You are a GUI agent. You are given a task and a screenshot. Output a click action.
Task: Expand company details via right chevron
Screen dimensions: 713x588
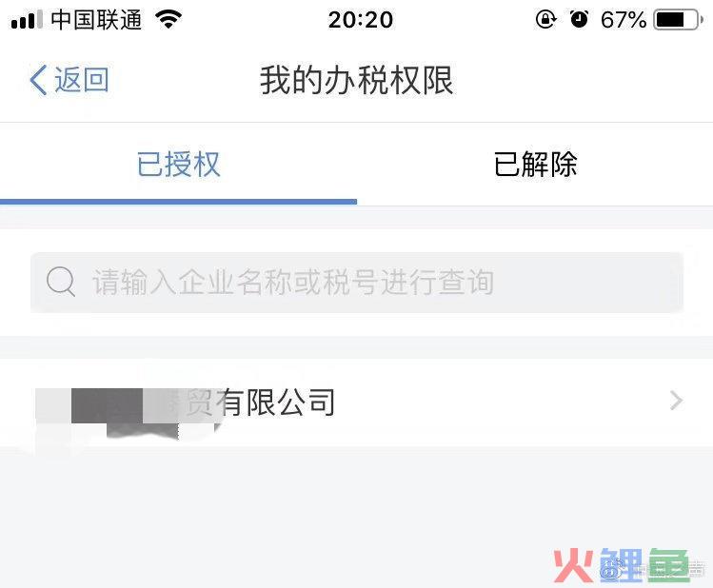click(676, 401)
